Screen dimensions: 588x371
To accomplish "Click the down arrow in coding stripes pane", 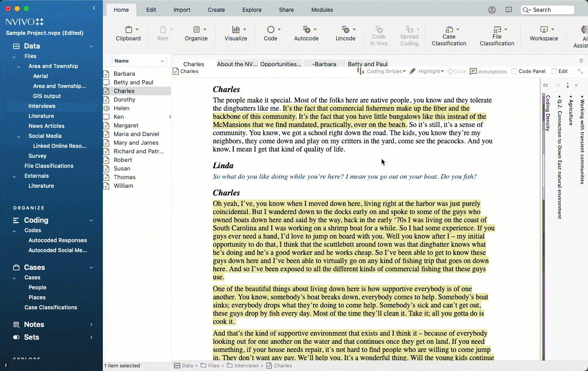I will (x=568, y=85).
